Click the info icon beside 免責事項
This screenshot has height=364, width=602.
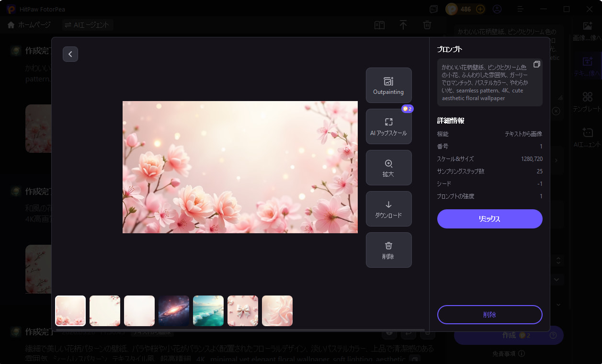(522, 353)
